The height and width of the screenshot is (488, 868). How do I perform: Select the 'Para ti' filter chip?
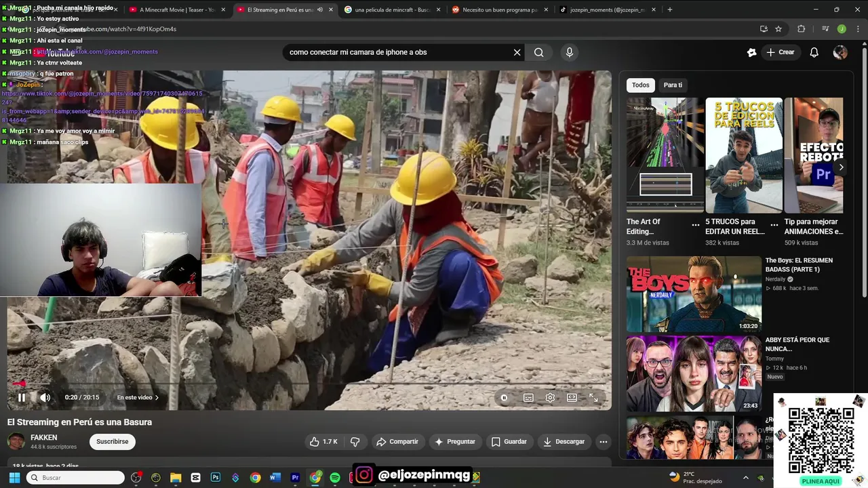click(673, 85)
